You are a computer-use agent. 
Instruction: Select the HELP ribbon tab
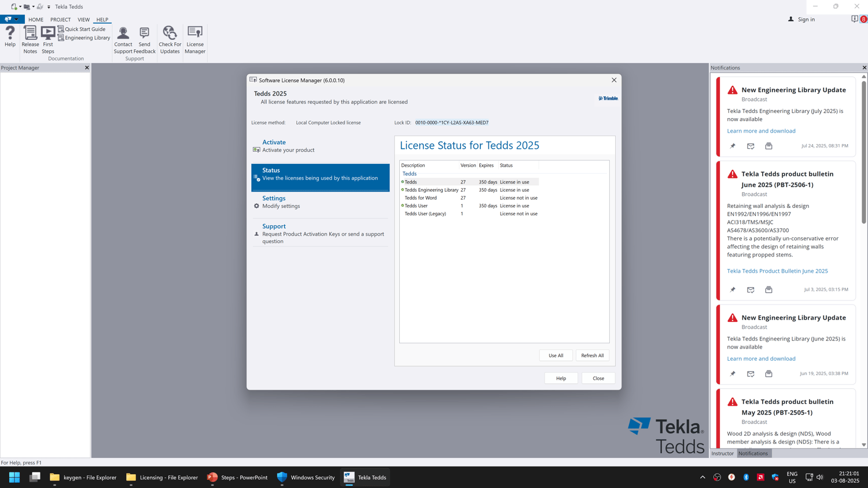click(102, 20)
